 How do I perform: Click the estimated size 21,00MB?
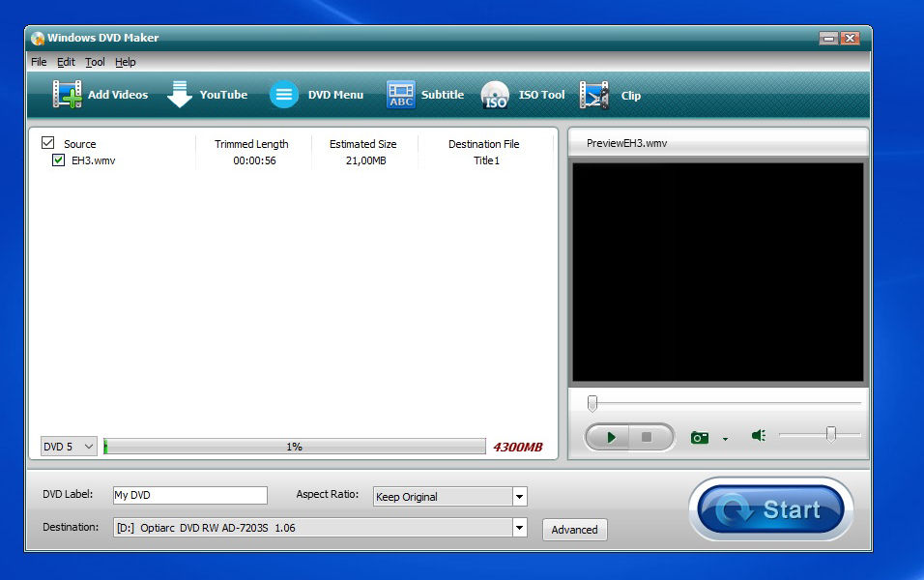pyautogui.click(x=366, y=160)
